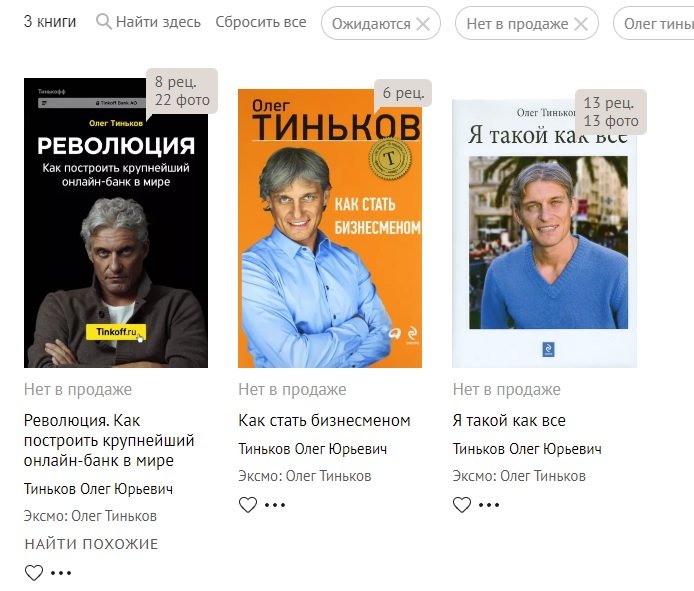Remove the Ожидаются filter with its X

click(423, 23)
